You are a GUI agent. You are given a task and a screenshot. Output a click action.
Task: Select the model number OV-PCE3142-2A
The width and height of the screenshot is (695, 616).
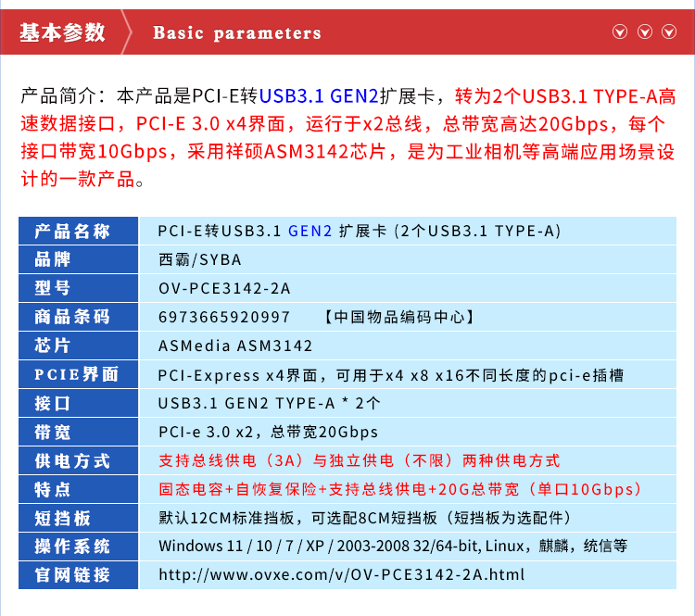pos(225,288)
